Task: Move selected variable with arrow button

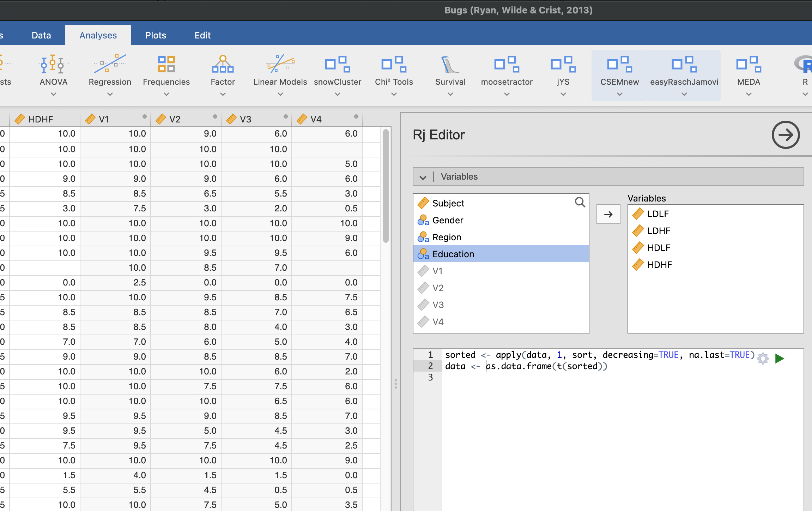Action: 608,214
